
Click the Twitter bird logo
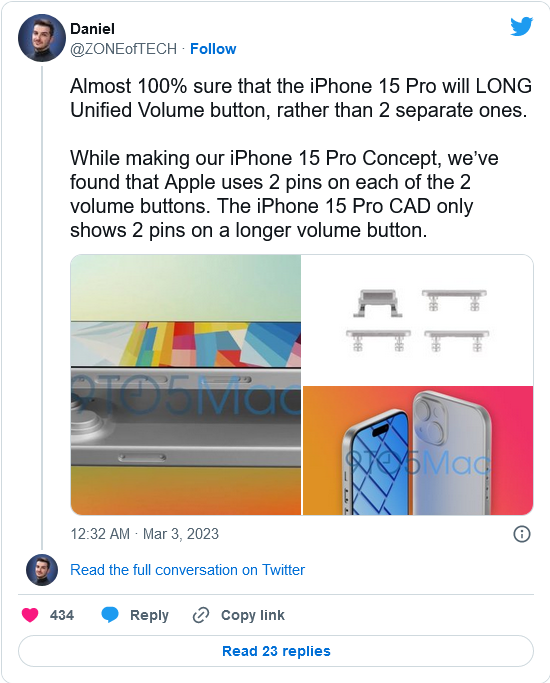521,27
